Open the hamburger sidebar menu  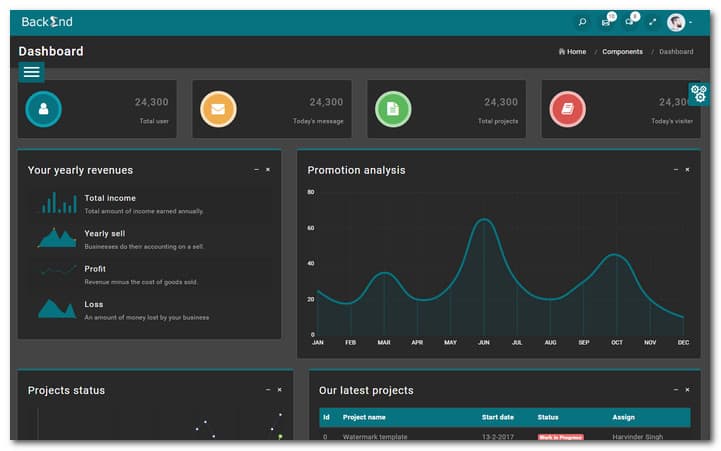31,72
